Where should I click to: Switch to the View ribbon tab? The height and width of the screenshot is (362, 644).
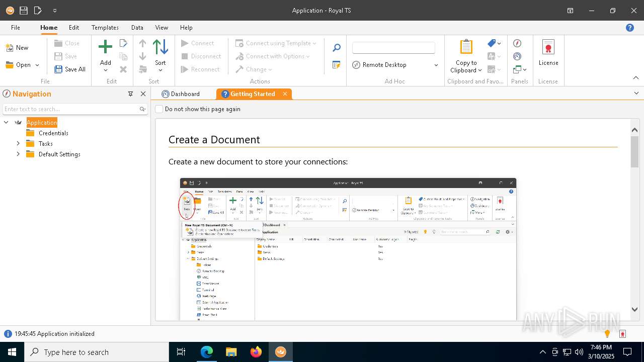tap(162, 28)
